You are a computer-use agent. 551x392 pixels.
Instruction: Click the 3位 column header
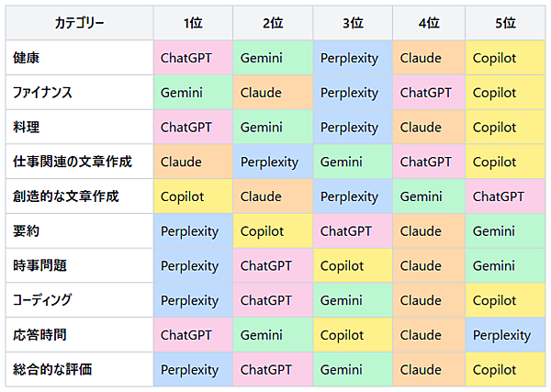[352, 23]
